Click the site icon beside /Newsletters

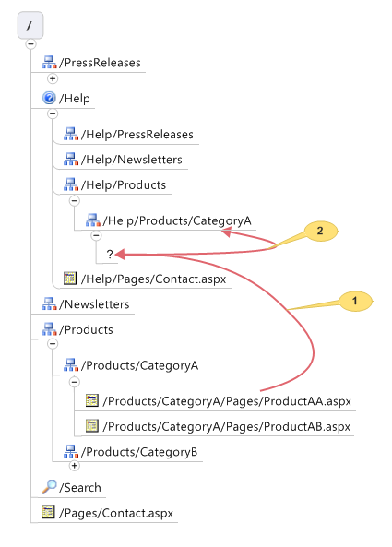(49, 303)
